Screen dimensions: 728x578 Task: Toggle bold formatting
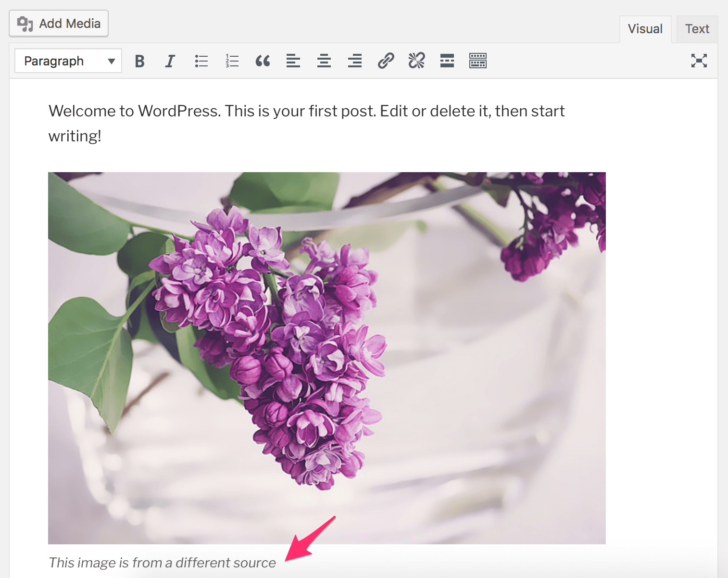pos(139,61)
